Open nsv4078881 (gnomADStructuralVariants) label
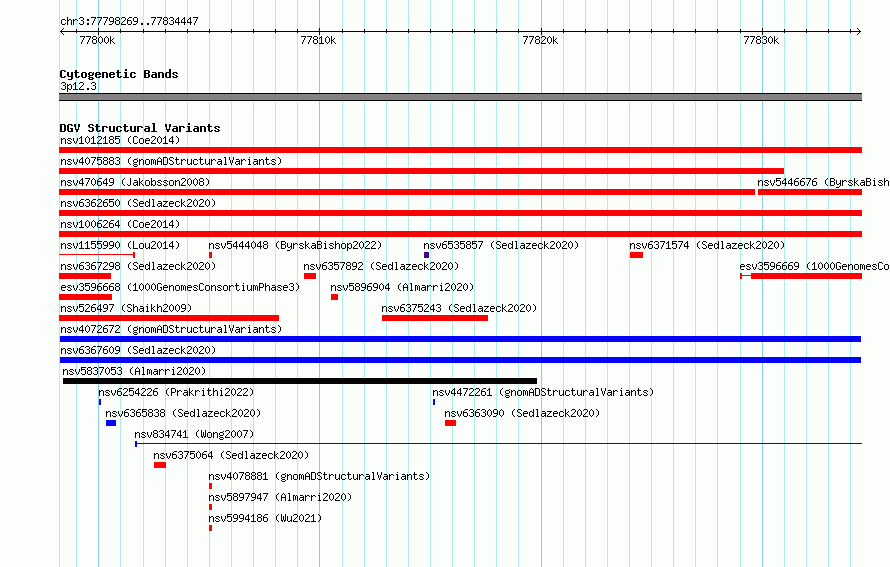 pyautogui.click(x=319, y=476)
